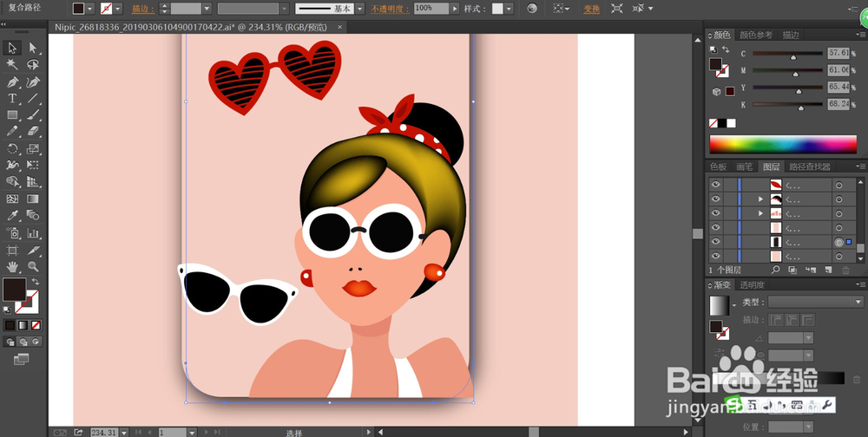
Task: Select the Zoom tool
Action: click(33, 267)
